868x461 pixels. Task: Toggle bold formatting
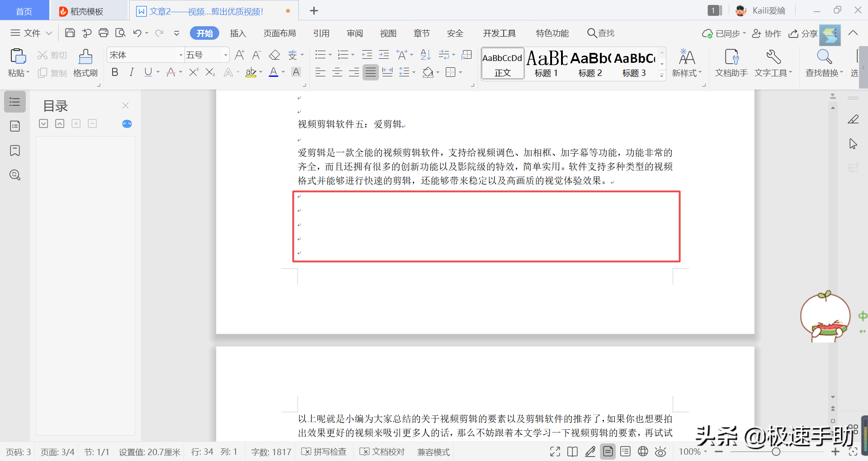coord(115,72)
